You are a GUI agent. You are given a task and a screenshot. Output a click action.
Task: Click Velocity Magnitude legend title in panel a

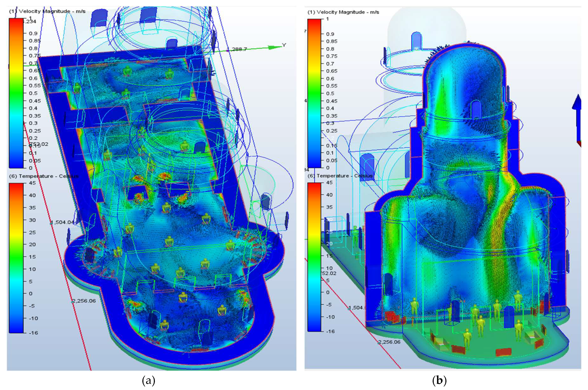pos(47,11)
